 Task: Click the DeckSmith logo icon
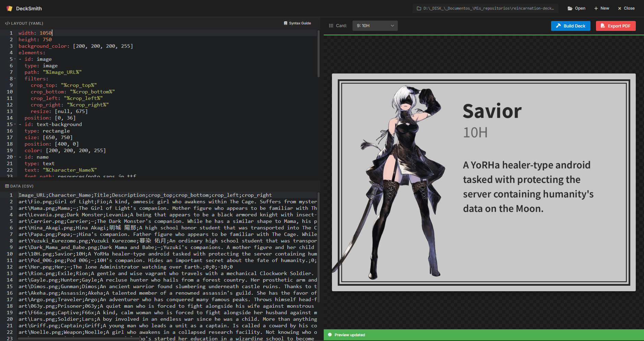pos(9,8)
